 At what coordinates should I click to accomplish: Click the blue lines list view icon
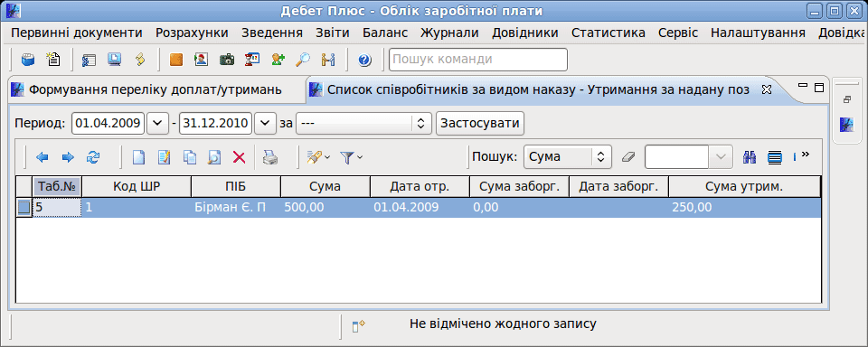[x=775, y=157]
